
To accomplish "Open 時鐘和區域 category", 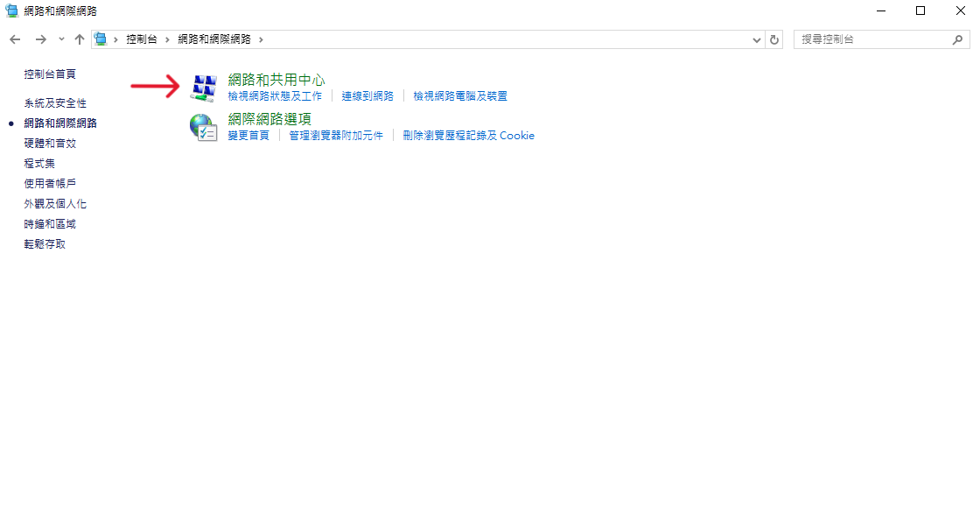I will 50,224.
